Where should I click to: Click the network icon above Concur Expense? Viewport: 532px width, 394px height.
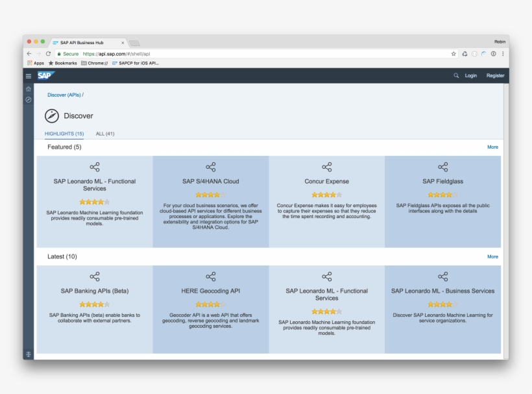(x=326, y=167)
